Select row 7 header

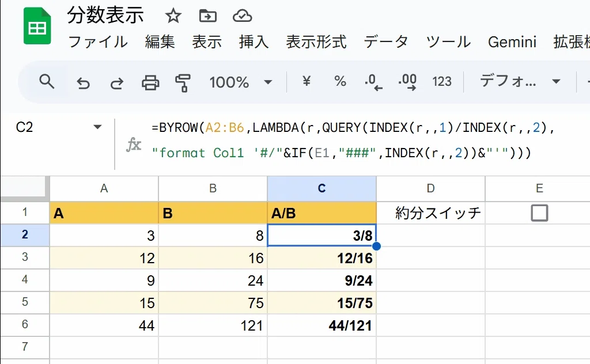pos(25,347)
